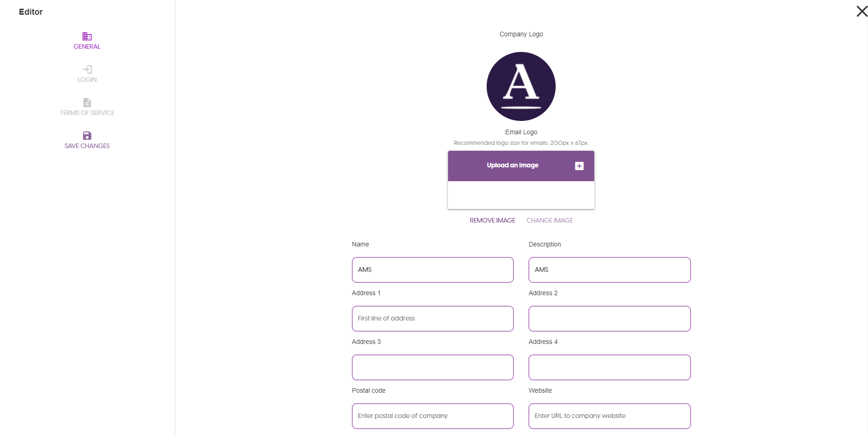The image size is (868, 435).
Task: Click the CHANGE IMAGE link
Action: point(549,220)
